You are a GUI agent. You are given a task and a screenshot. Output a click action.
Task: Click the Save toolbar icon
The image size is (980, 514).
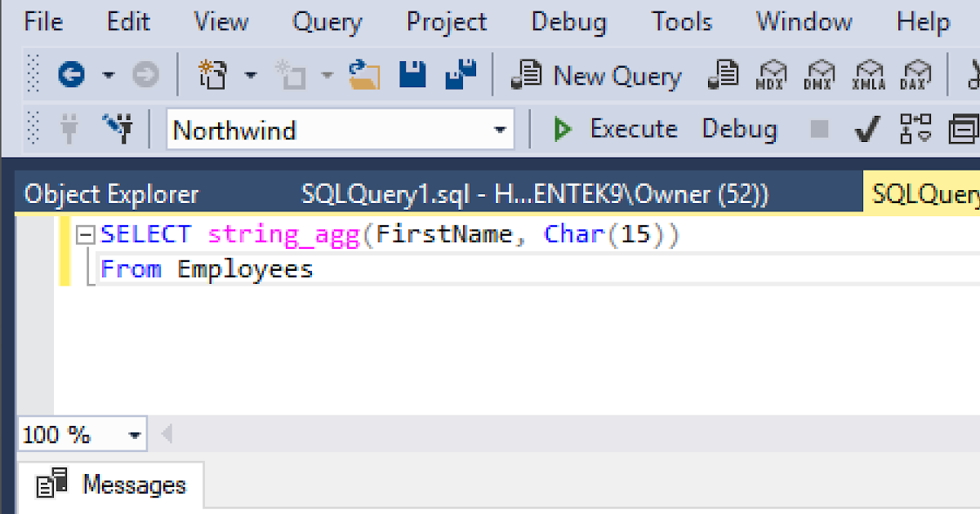pyautogui.click(x=412, y=73)
